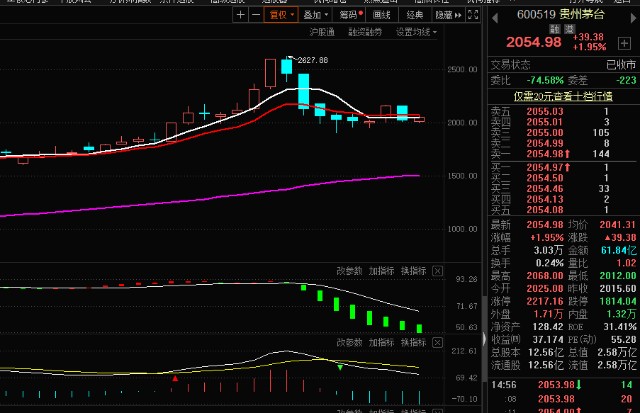This screenshot has height=413, width=640.
Task: Click the 仅需20元查看十档行情 link
Action: 562,96
